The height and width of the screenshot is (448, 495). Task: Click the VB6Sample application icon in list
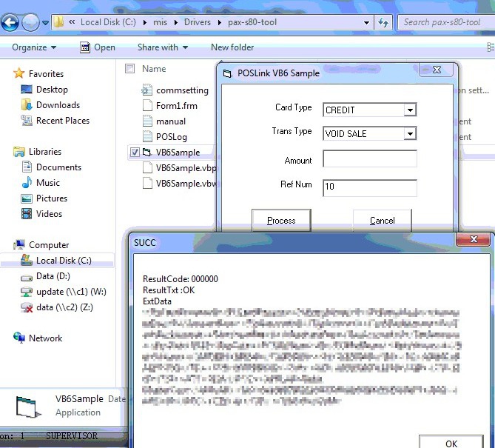tap(147, 153)
